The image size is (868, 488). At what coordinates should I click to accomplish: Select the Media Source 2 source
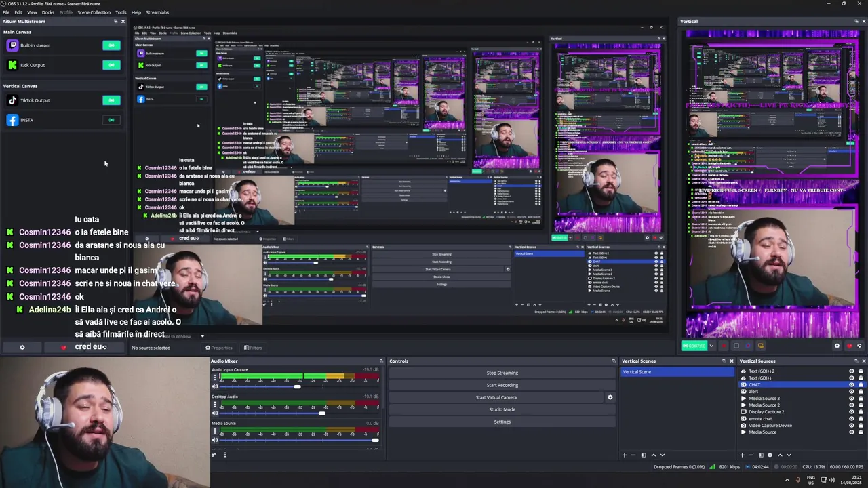[x=764, y=405]
